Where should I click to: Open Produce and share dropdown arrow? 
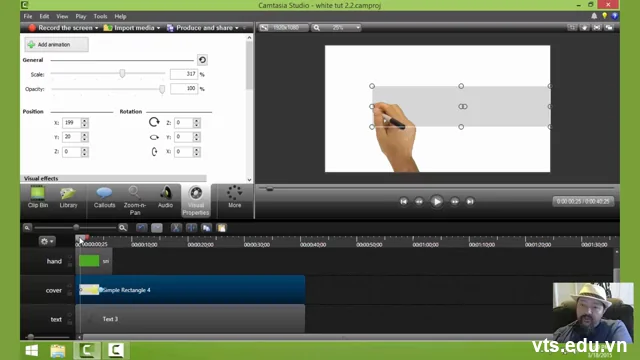[237, 28]
